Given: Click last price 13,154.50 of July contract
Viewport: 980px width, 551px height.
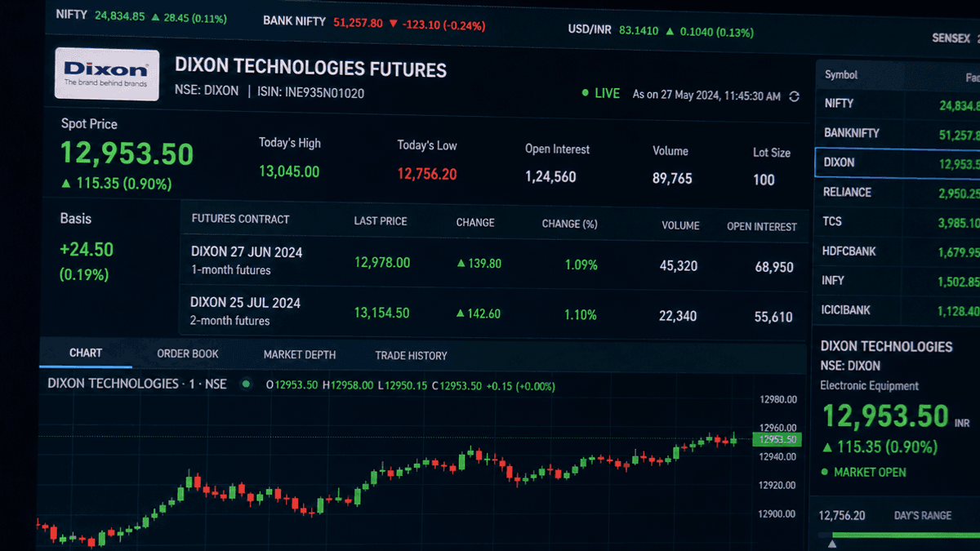Looking at the screenshot, I should click(x=381, y=313).
